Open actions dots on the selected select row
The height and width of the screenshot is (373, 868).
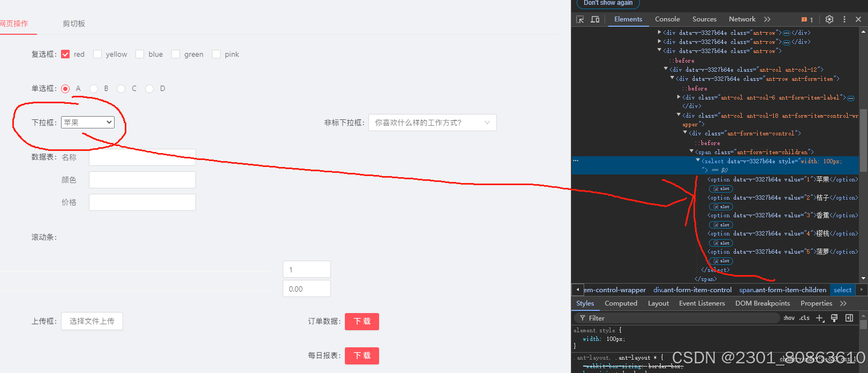pyautogui.click(x=576, y=161)
